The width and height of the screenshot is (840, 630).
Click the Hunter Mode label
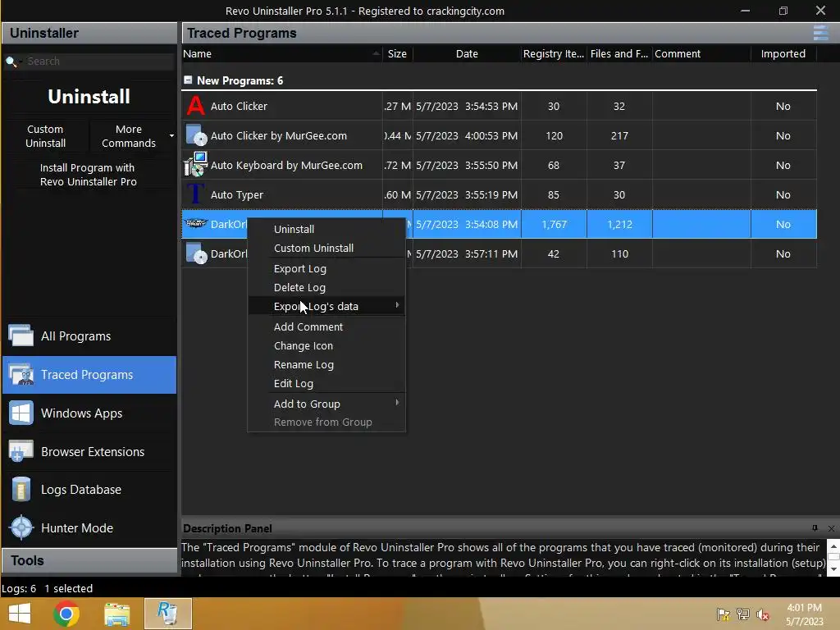click(x=77, y=528)
